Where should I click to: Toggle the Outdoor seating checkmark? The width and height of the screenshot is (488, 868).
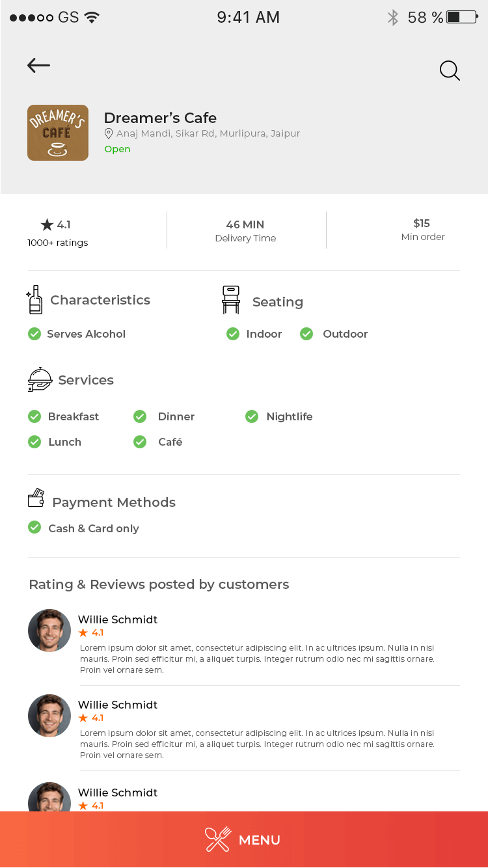tap(306, 334)
